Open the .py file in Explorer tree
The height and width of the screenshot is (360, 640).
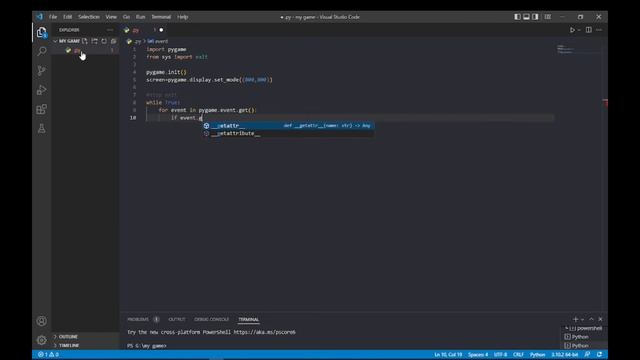(86, 50)
